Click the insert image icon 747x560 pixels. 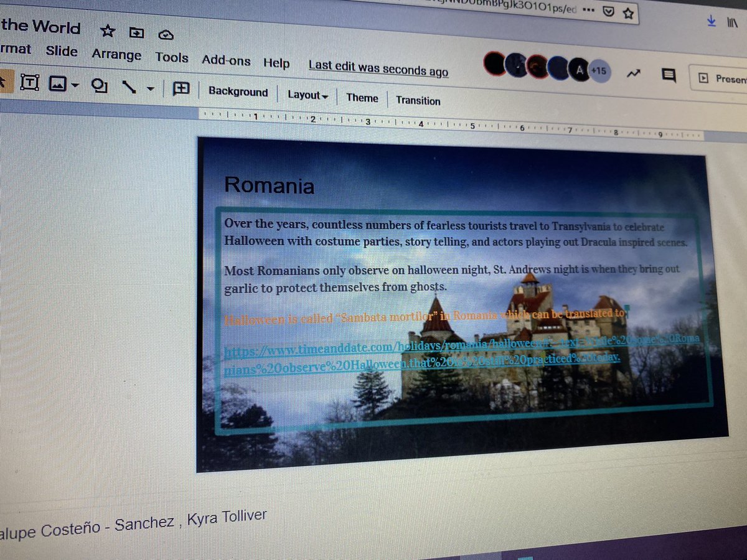(x=58, y=83)
